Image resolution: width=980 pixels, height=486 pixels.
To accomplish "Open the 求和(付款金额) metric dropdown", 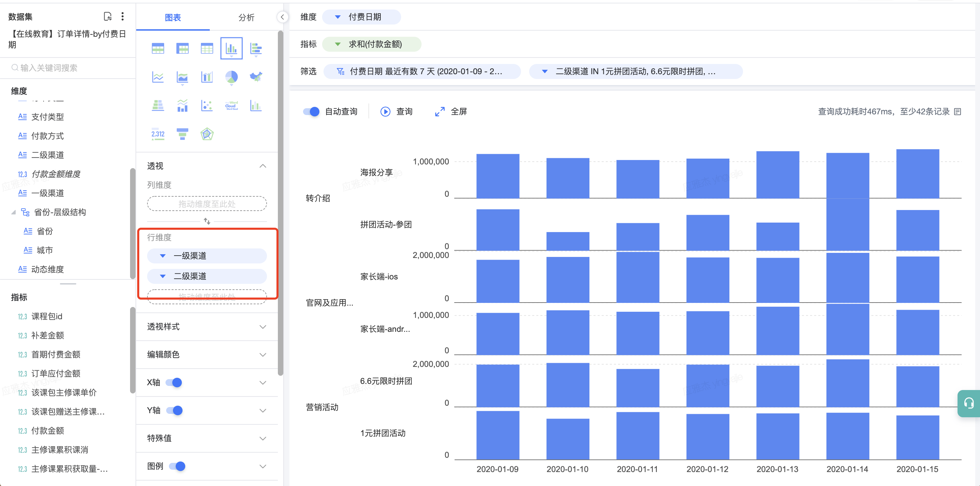I will pyautogui.click(x=337, y=44).
